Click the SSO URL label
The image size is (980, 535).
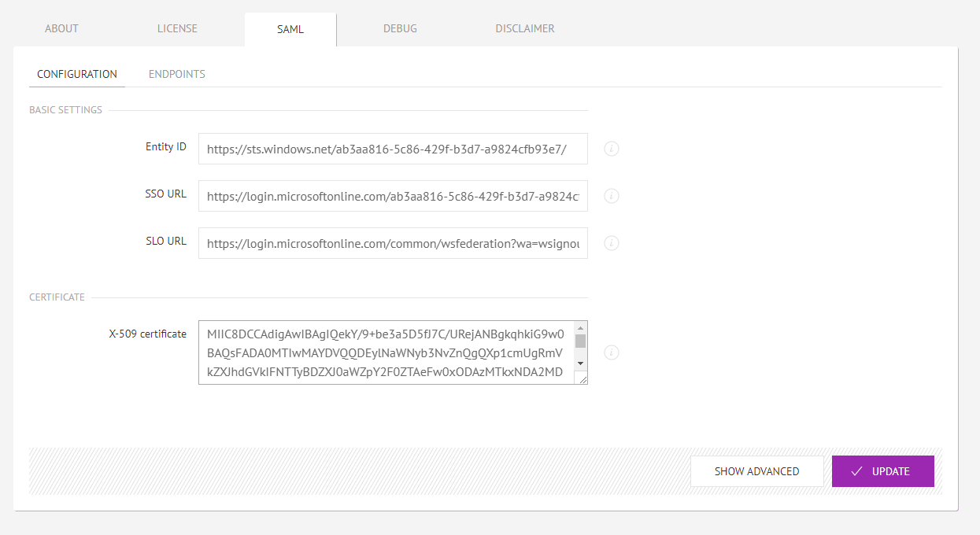coord(166,194)
